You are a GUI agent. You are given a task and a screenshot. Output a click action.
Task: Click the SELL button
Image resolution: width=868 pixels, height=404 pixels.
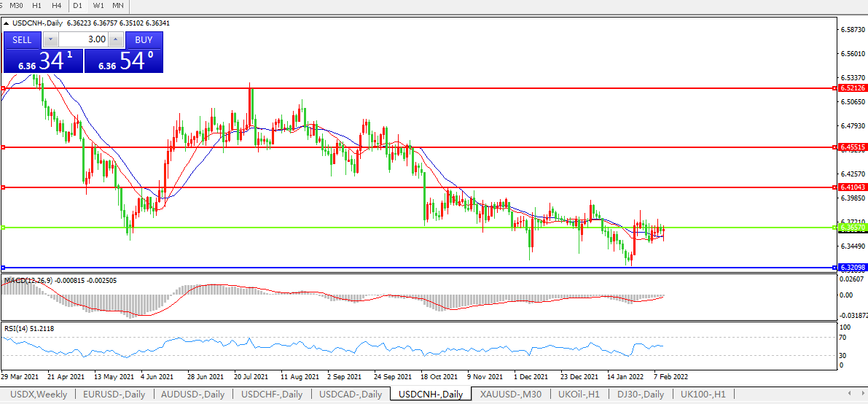pos(22,39)
